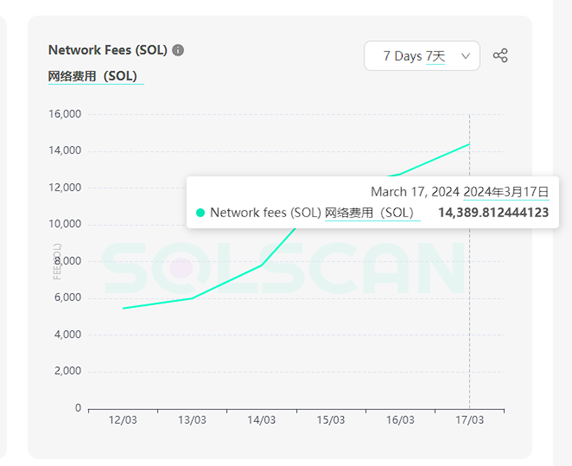572x466 pixels.
Task: Click the 16,000 label on the y-axis
Action: click(x=65, y=114)
